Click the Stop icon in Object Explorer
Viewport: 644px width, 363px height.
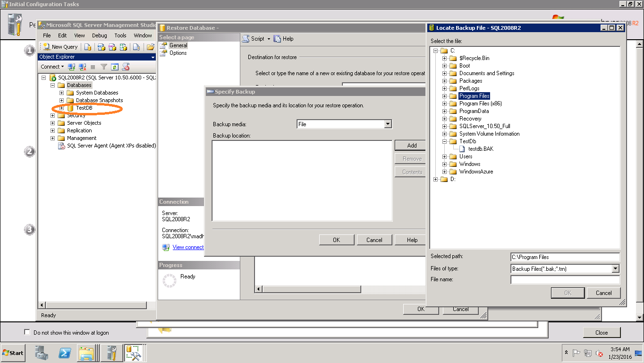point(93,67)
